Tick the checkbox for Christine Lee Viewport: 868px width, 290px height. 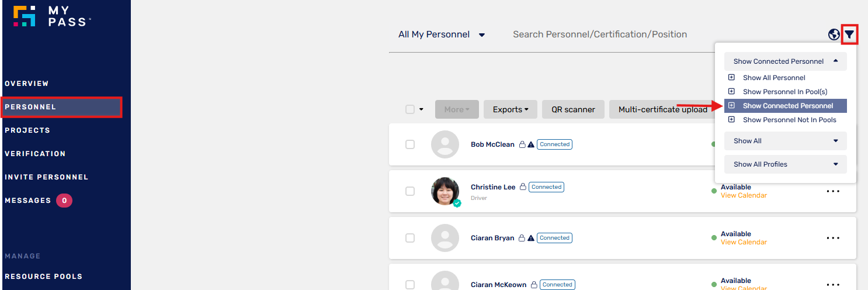[x=410, y=191]
